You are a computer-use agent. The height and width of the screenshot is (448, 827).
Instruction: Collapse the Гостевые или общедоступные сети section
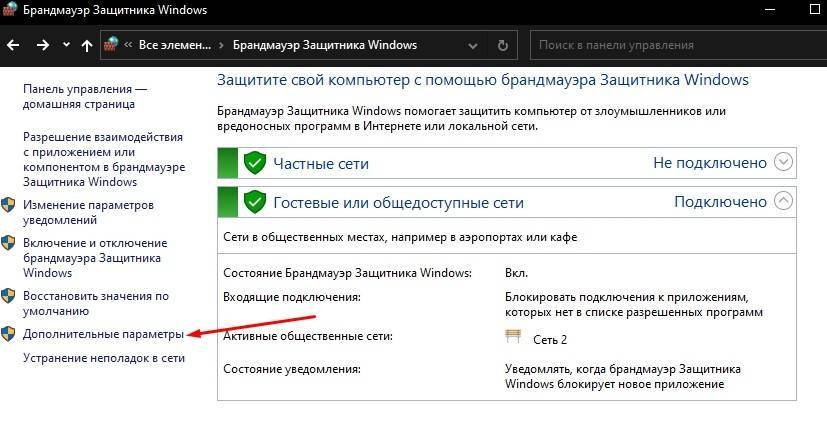(x=783, y=201)
